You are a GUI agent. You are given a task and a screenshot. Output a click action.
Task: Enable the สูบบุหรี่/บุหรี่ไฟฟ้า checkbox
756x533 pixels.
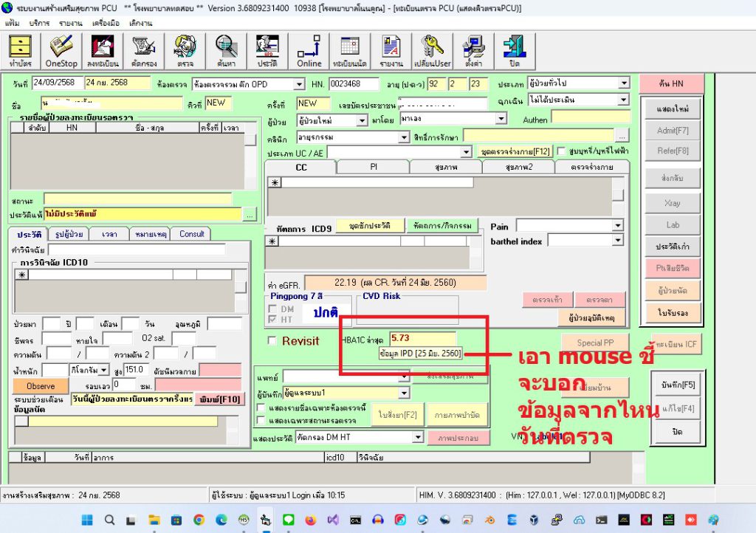[561, 151]
